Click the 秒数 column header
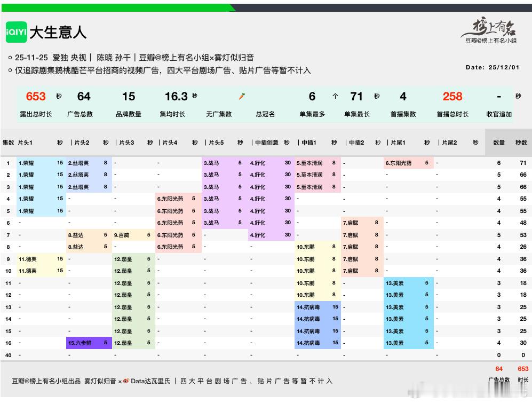This screenshot has width=532, height=403. (521, 143)
